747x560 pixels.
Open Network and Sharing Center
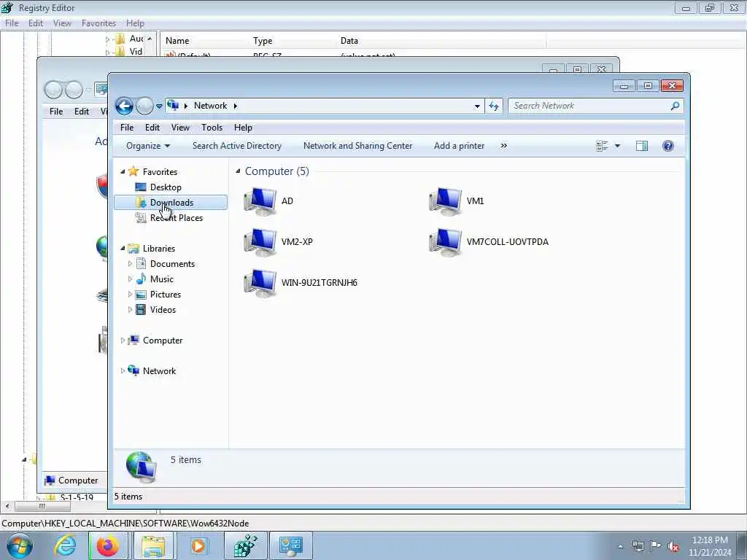(x=357, y=146)
